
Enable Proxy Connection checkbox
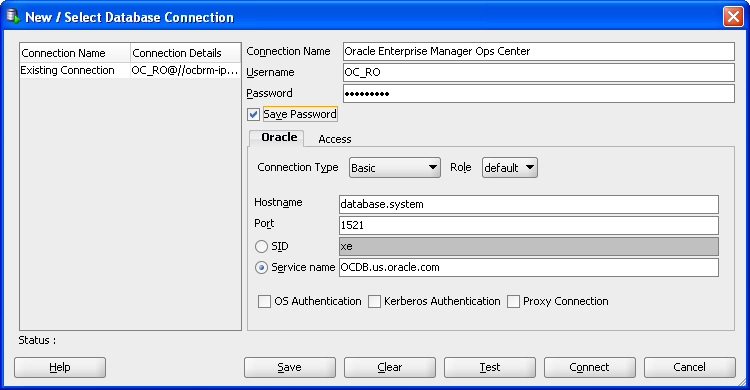pyautogui.click(x=513, y=301)
